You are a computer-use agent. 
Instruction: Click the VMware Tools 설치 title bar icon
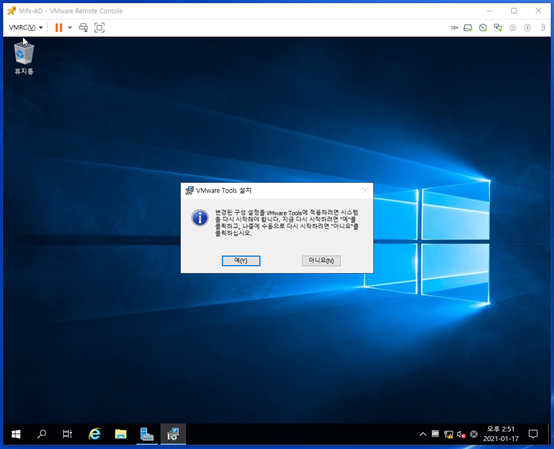tap(189, 190)
